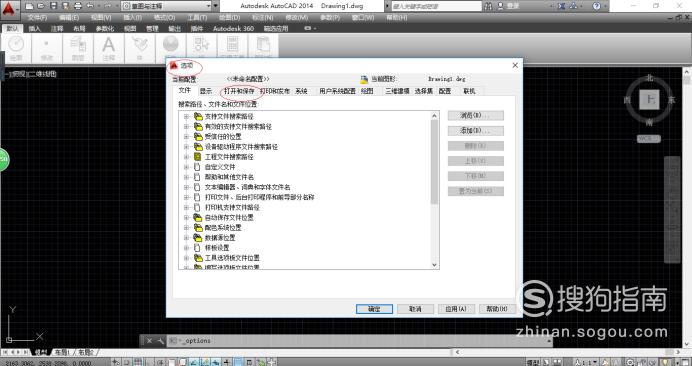Click the Save icon in quick access toolbar
692x366 pixels.
click(x=53, y=6)
